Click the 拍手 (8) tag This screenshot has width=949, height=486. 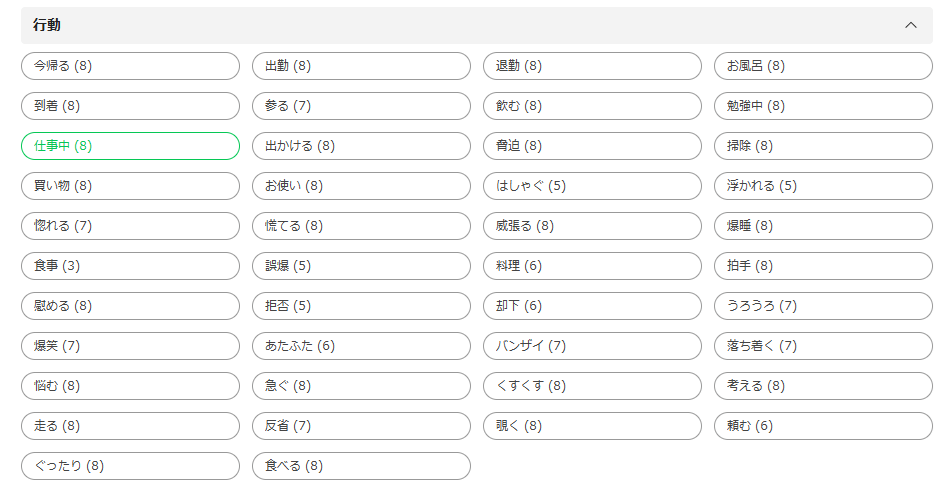click(823, 266)
